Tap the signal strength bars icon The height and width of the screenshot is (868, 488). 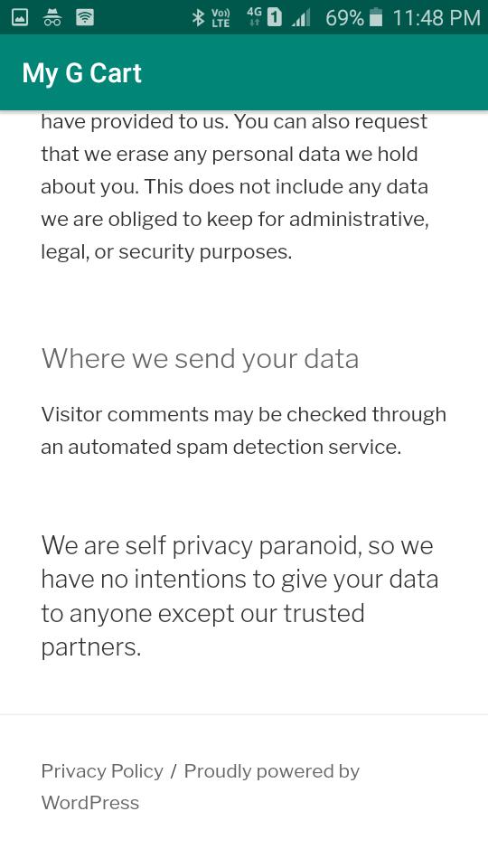[x=301, y=19]
